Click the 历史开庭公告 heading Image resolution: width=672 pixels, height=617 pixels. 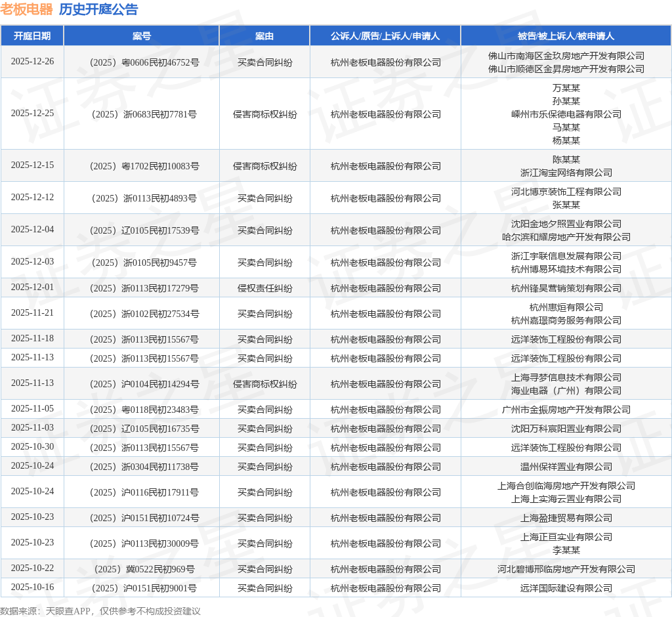click(x=98, y=9)
